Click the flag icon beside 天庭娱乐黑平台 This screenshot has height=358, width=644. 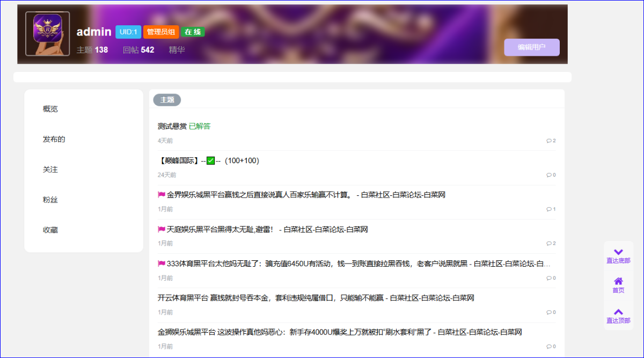tap(162, 229)
